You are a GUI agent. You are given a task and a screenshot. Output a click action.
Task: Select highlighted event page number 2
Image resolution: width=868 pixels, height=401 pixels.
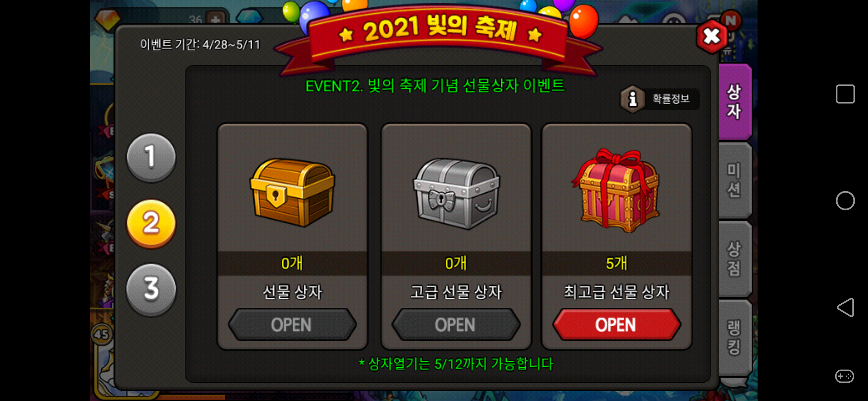pos(151,224)
